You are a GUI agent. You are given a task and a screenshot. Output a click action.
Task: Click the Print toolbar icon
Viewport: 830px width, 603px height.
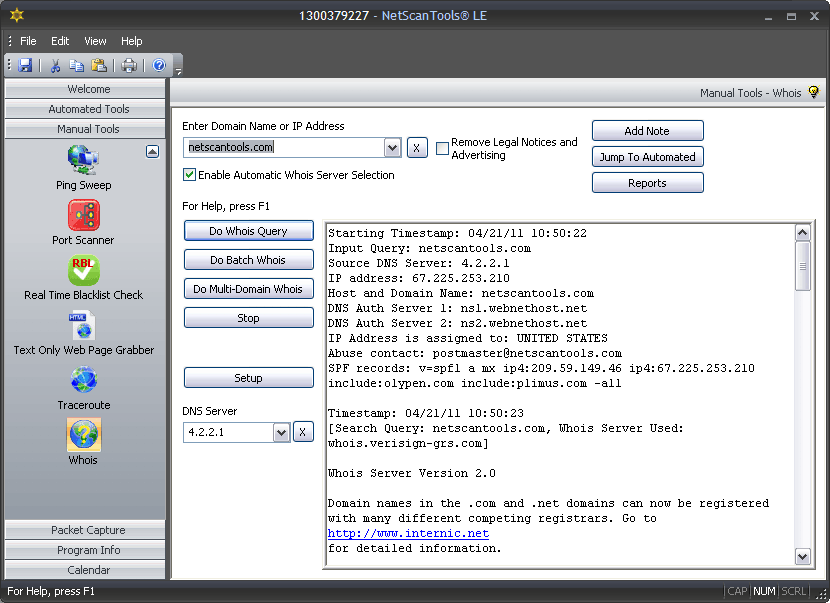(129, 65)
